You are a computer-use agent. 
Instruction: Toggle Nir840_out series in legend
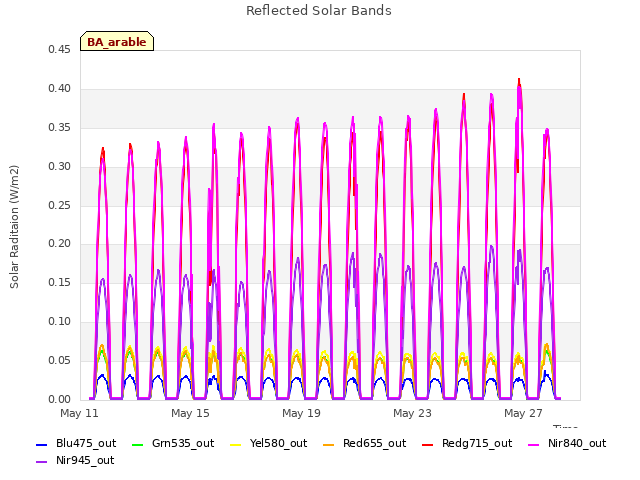coord(567,444)
